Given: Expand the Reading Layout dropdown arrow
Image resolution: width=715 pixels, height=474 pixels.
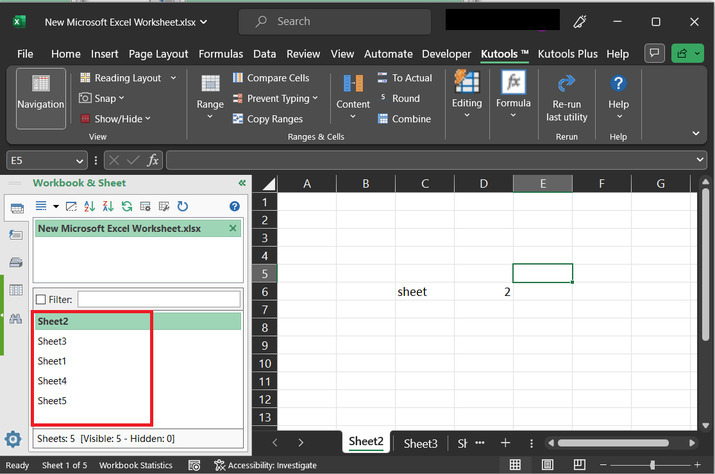Looking at the screenshot, I should coord(173,78).
